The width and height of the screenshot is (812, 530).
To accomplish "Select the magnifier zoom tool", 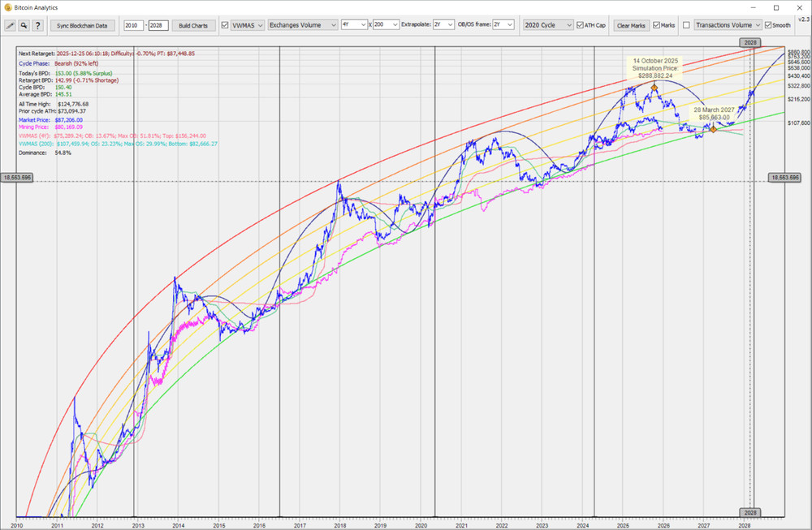I will [23, 25].
